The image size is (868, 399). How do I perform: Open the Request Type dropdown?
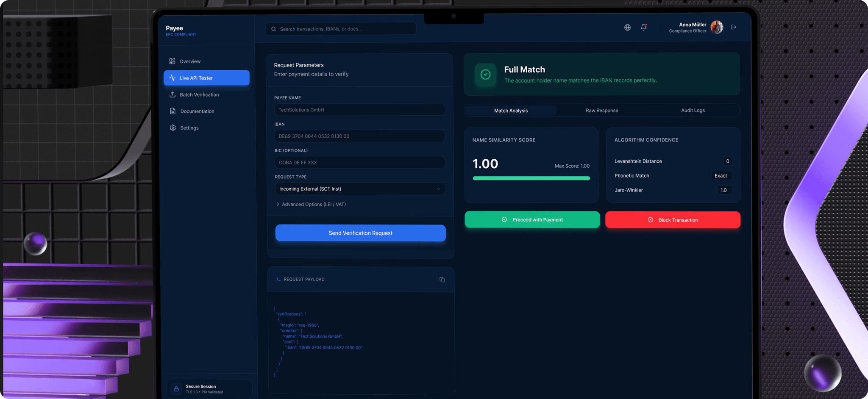click(359, 189)
